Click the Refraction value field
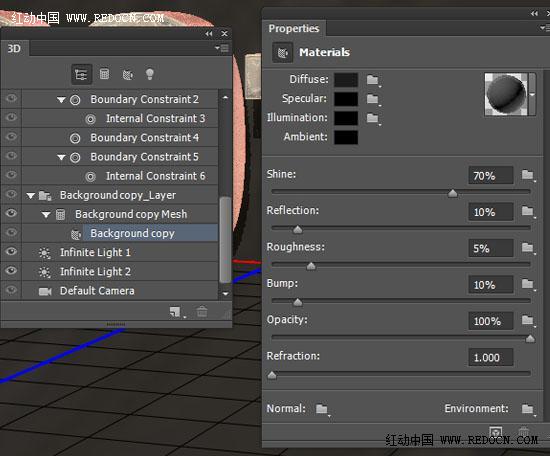The height and width of the screenshot is (456, 550). coord(490,357)
